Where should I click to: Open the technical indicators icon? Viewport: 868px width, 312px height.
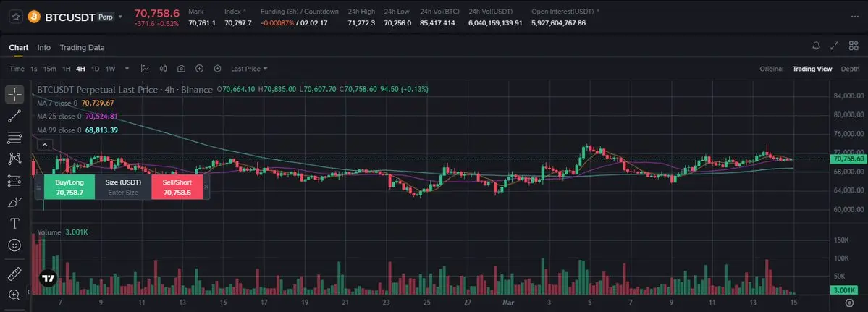145,69
